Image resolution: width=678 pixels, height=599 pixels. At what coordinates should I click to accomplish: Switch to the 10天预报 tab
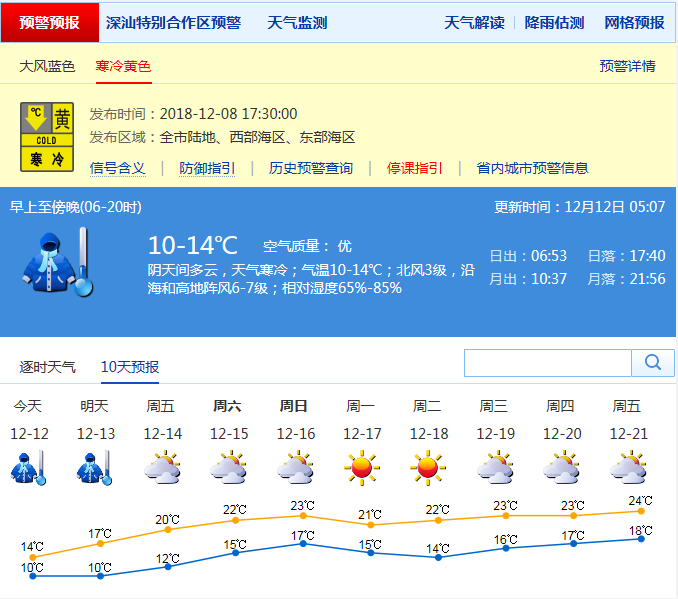tap(129, 367)
